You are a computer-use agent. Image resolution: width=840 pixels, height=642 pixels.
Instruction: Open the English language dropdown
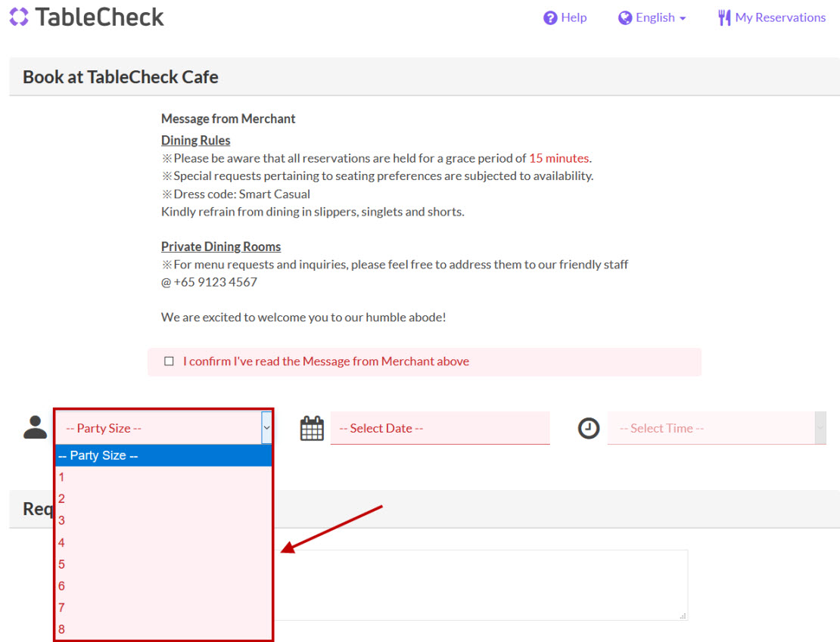[x=652, y=17]
